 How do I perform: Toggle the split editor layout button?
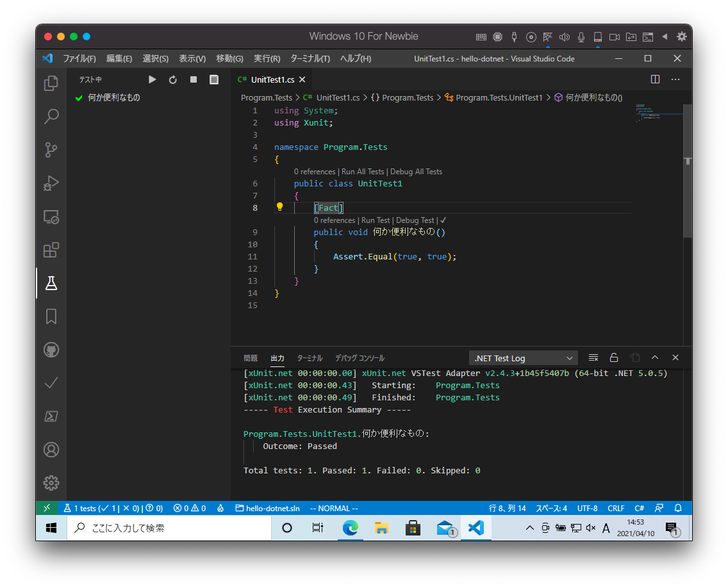click(x=655, y=79)
